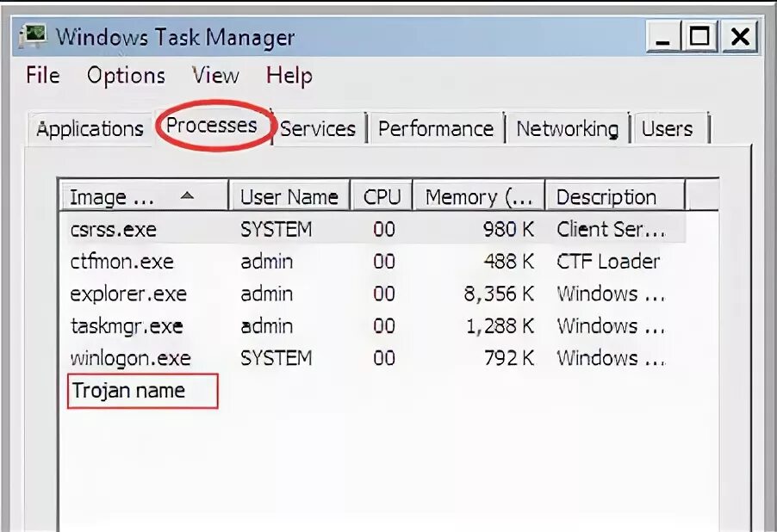
Task: Open the Performance tab
Action: [436, 129]
